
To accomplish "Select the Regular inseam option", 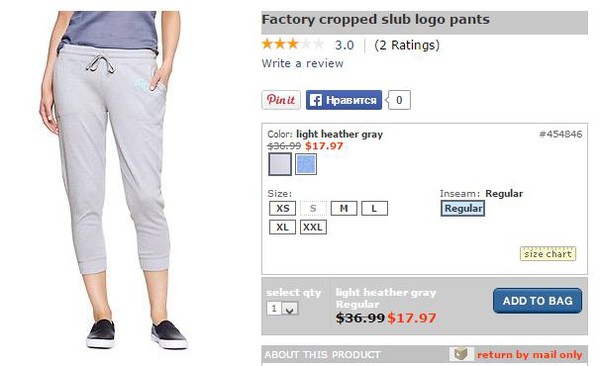I will pos(463,208).
